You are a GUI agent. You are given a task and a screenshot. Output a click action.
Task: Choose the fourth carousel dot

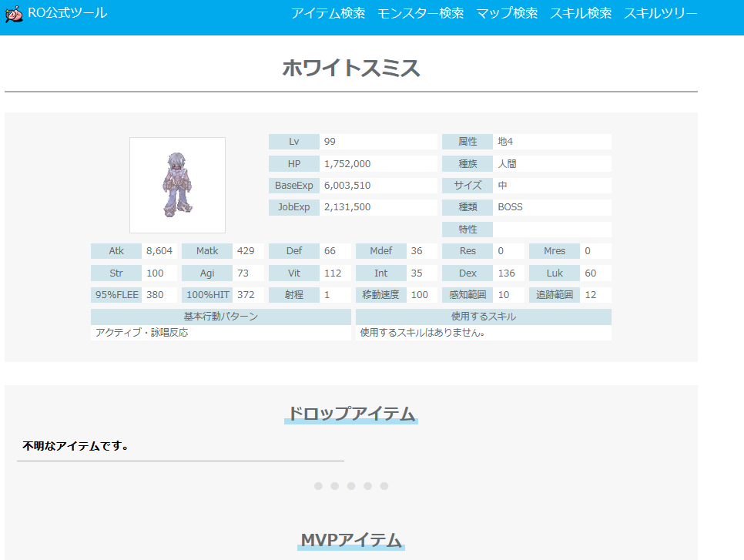[367, 486]
